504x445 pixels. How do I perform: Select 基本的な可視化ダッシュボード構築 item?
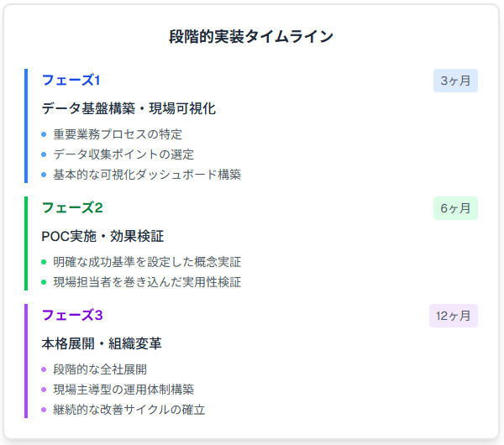coord(147,175)
